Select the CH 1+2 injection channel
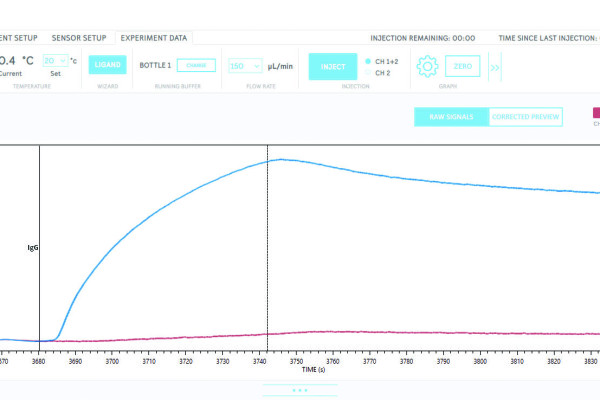The image size is (600, 400). pos(368,61)
